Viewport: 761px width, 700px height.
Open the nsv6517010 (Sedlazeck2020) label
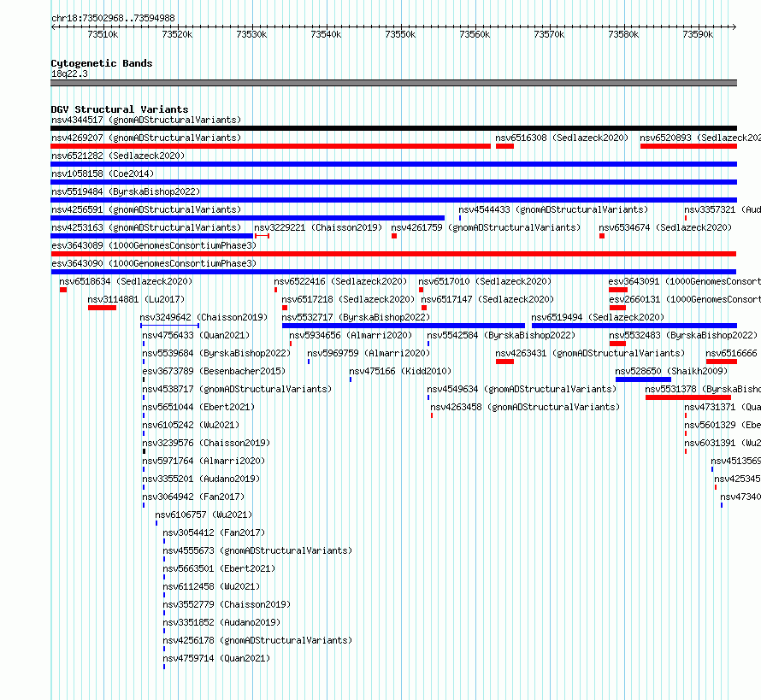485,281
